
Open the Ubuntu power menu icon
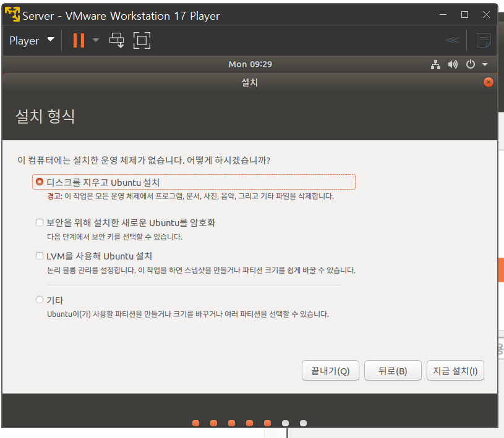(470, 64)
